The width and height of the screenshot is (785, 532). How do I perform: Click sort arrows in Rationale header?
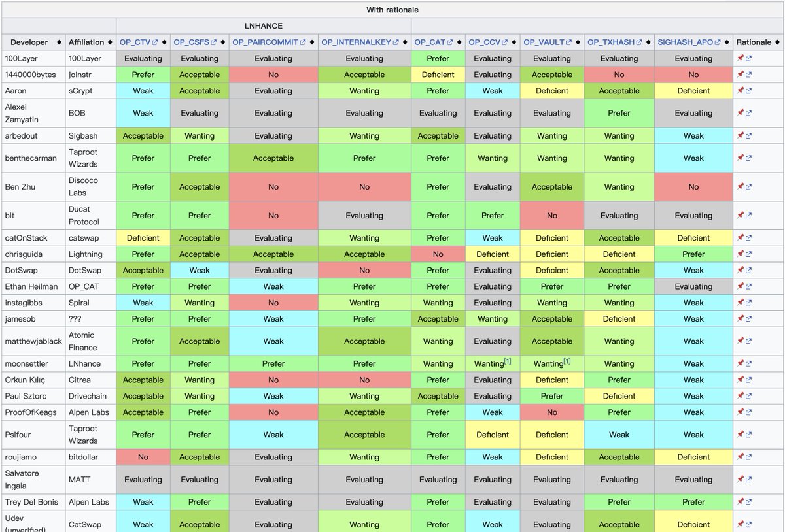click(x=777, y=42)
